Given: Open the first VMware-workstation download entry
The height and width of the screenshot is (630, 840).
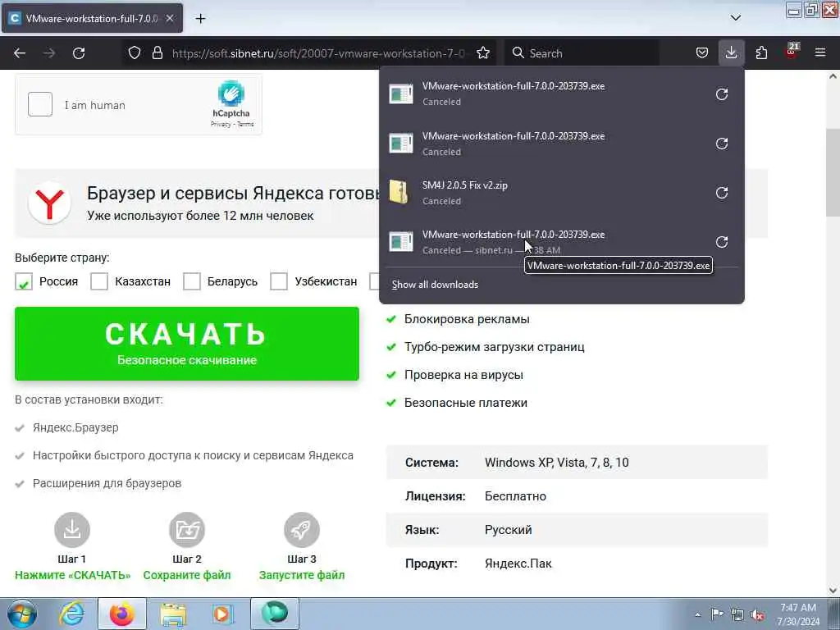Looking at the screenshot, I should click(546, 94).
